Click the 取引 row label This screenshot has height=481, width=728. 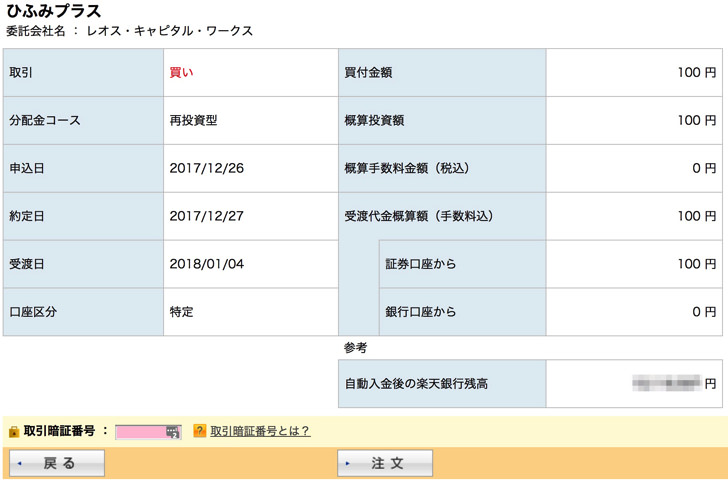pyautogui.click(x=21, y=72)
